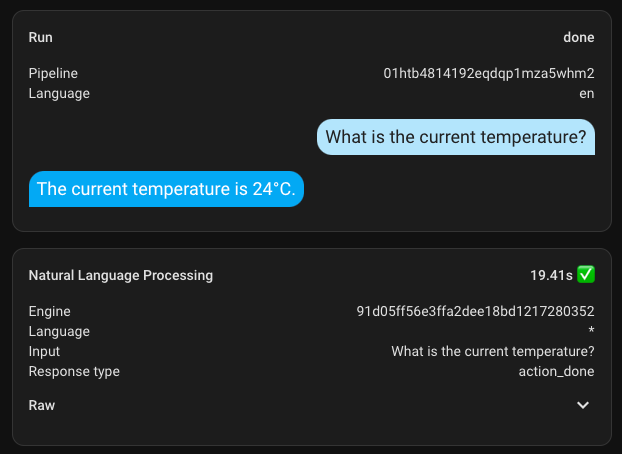Click the "done" run status
Viewport: 622px width, 454px height.
579,37
